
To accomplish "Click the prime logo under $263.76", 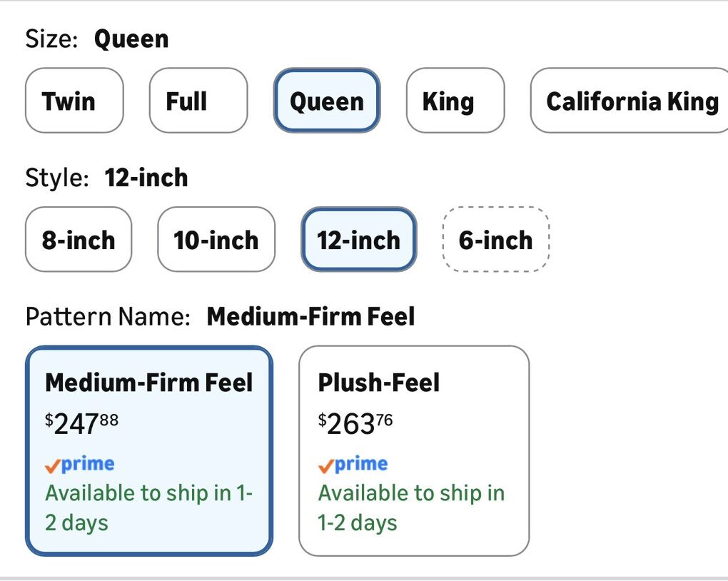I will click(353, 465).
